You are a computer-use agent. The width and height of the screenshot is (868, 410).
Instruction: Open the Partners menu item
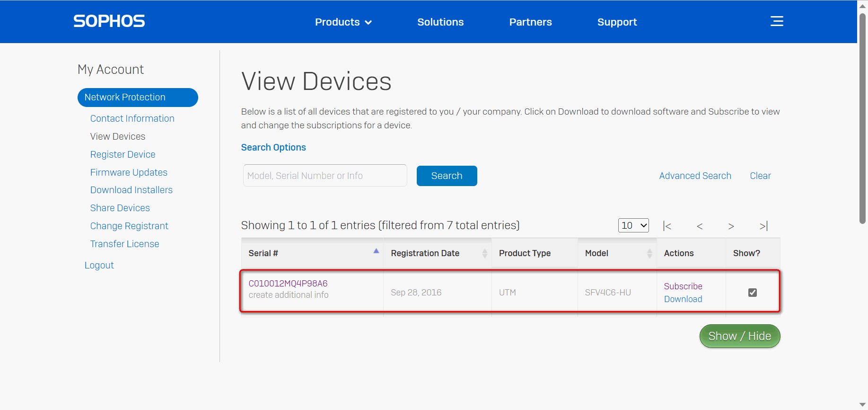coord(530,22)
